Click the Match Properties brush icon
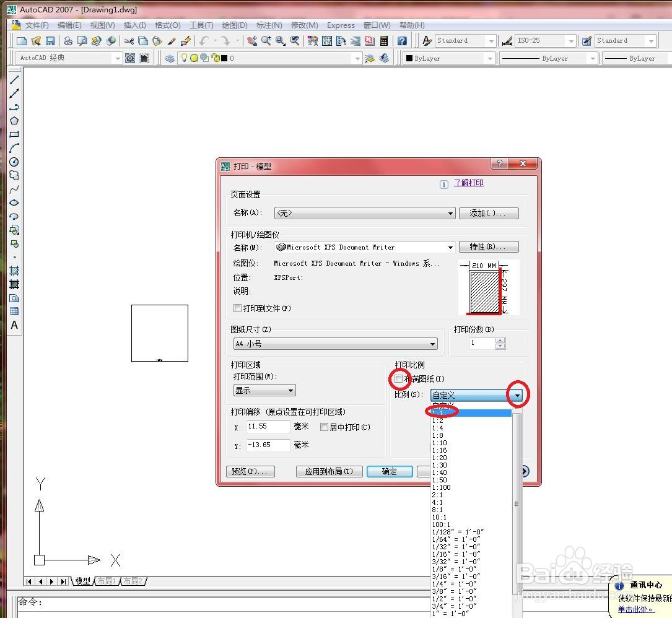 pyautogui.click(x=172, y=41)
